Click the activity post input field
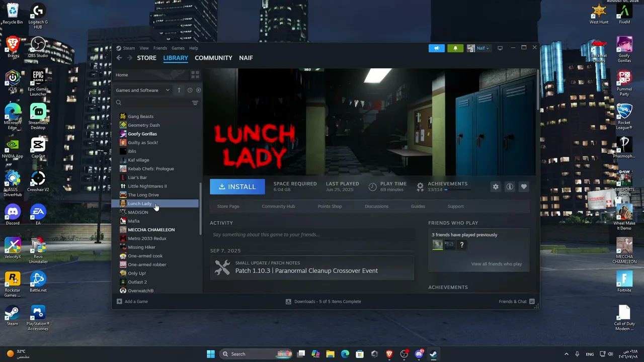Viewport: 644px width, 362px height. pos(312,235)
